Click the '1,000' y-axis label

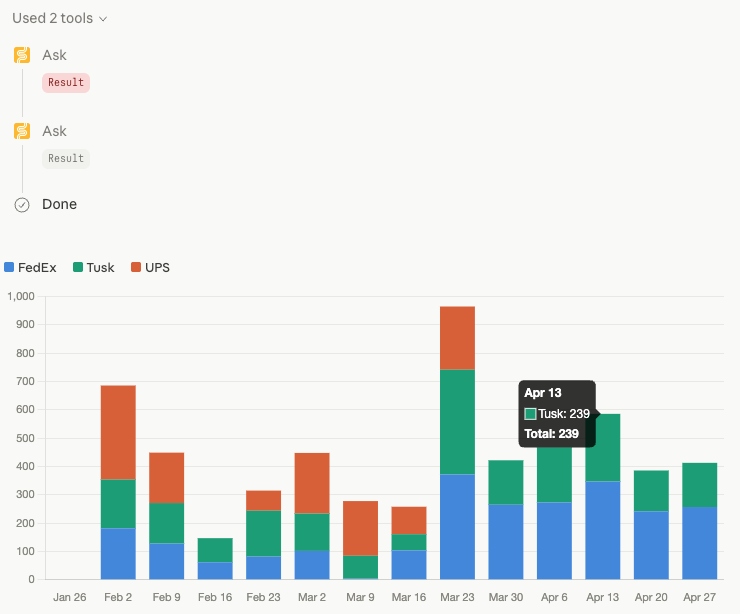point(21,296)
